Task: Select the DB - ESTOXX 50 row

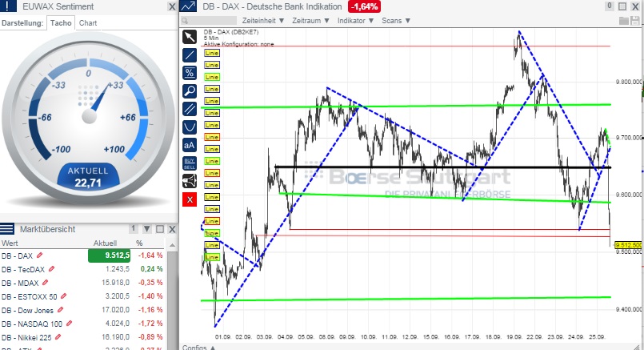Action: coord(82,296)
